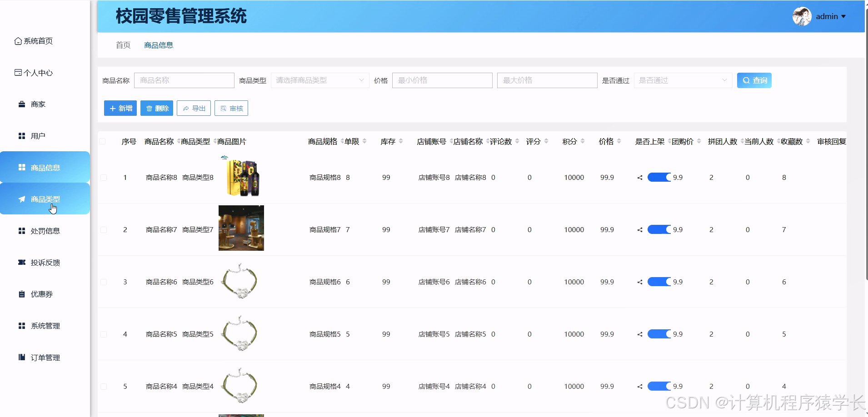This screenshot has width=868, height=417.
Task: Expand the admin account dropdown
Action: pyautogui.click(x=830, y=16)
